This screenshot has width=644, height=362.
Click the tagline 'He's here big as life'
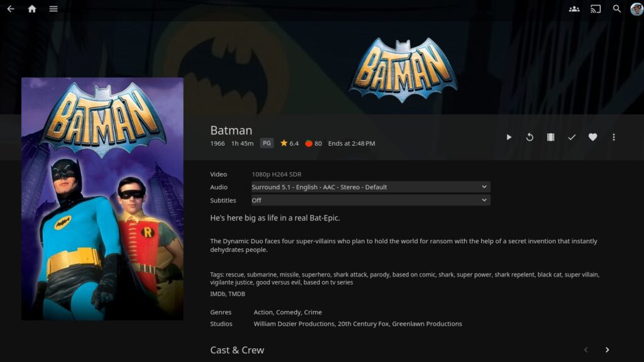275,218
